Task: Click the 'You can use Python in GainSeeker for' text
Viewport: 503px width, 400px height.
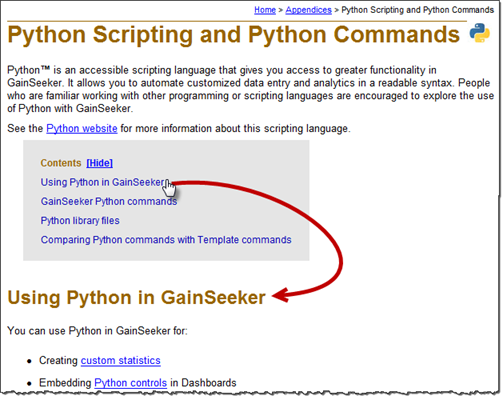Action: [x=97, y=331]
